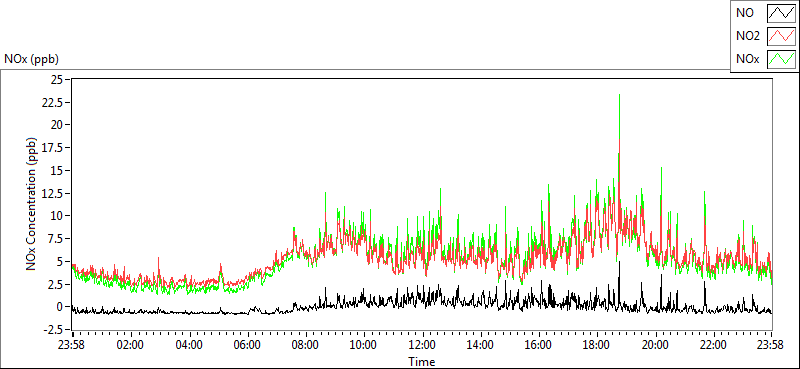Click the NOx (ppb) graph title label
The height and width of the screenshot is (369, 800).
click(31, 59)
